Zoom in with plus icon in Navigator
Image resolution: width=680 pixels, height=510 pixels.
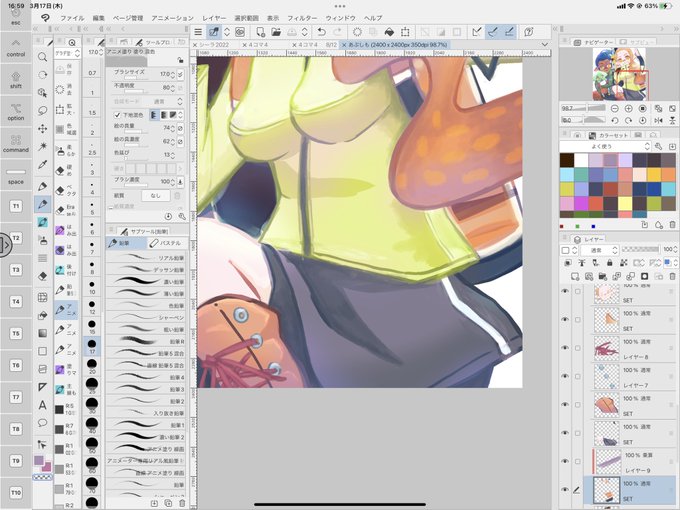point(628,108)
